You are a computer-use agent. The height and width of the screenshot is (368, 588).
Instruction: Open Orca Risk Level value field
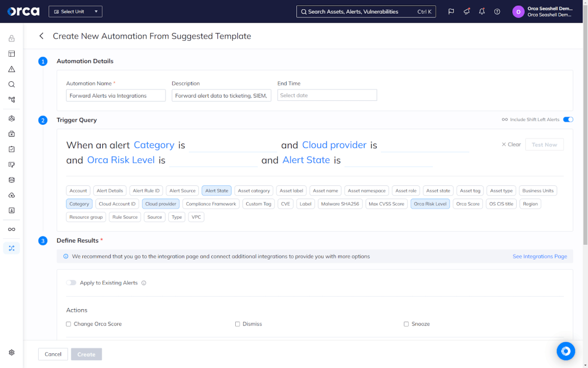pyautogui.click(x=213, y=160)
